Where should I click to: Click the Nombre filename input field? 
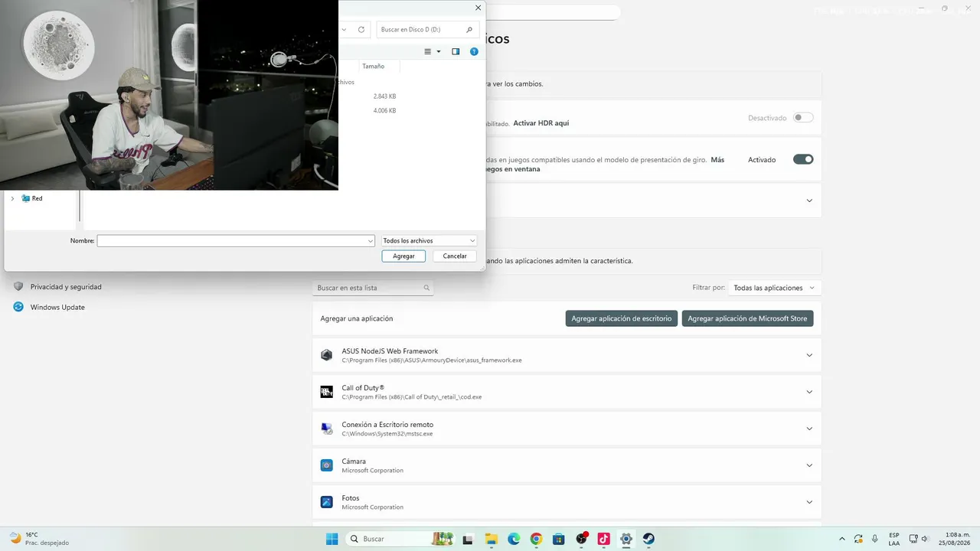236,240
